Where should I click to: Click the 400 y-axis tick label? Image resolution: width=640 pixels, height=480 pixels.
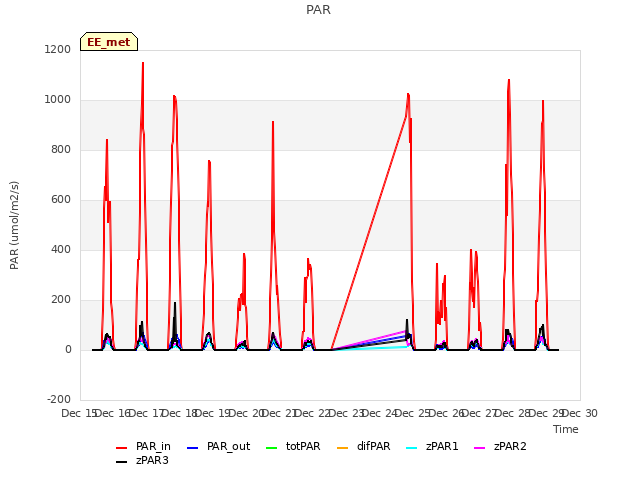61,249
